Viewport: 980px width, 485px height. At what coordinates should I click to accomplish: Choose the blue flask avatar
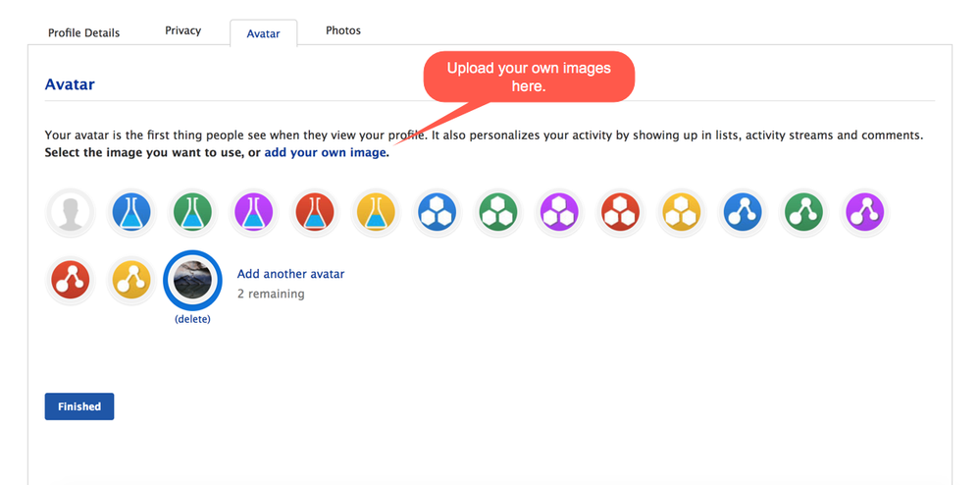coord(131,212)
